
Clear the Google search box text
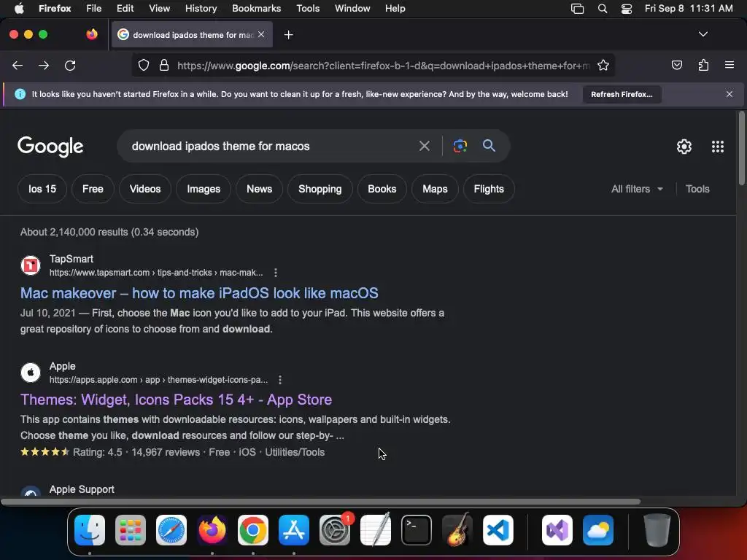424,146
